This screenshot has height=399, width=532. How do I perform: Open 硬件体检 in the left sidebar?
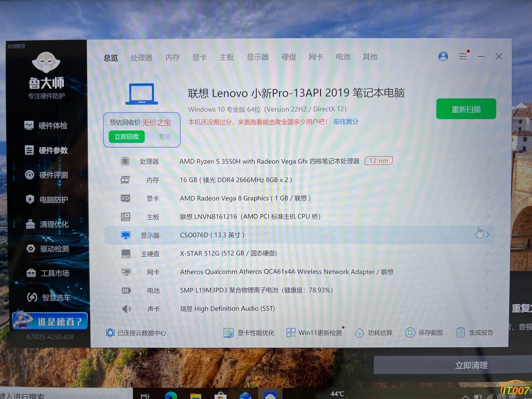pos(46,126)
